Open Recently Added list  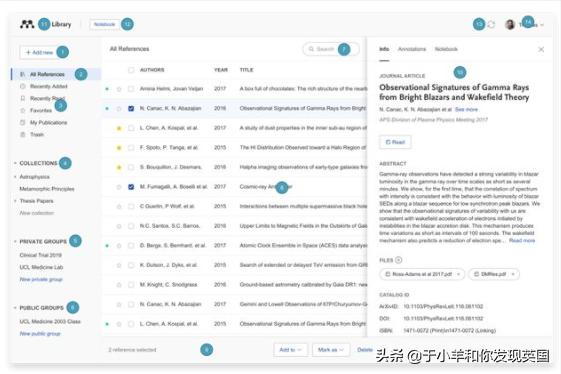[49, 86]
